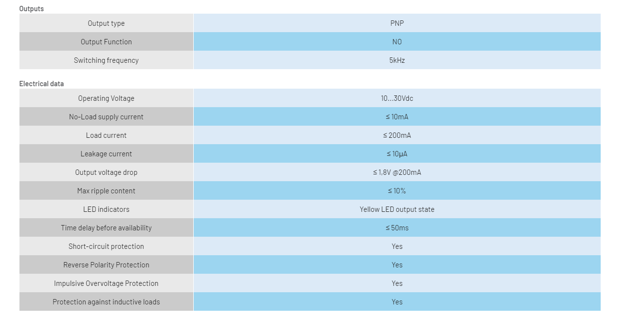Image resolution: width=644 pixels, height=320 pixels.
Task: Select the PNP value cell
Action: pyautogui.click(x=397, y=23)
